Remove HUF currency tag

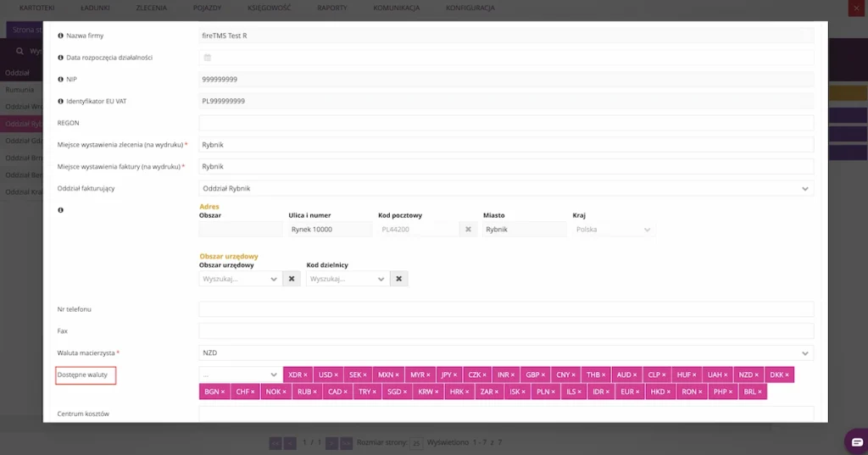694,375
